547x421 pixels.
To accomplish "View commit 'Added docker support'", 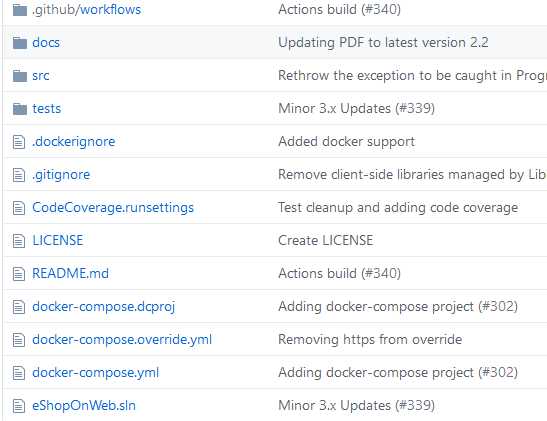I will [346, 142].
